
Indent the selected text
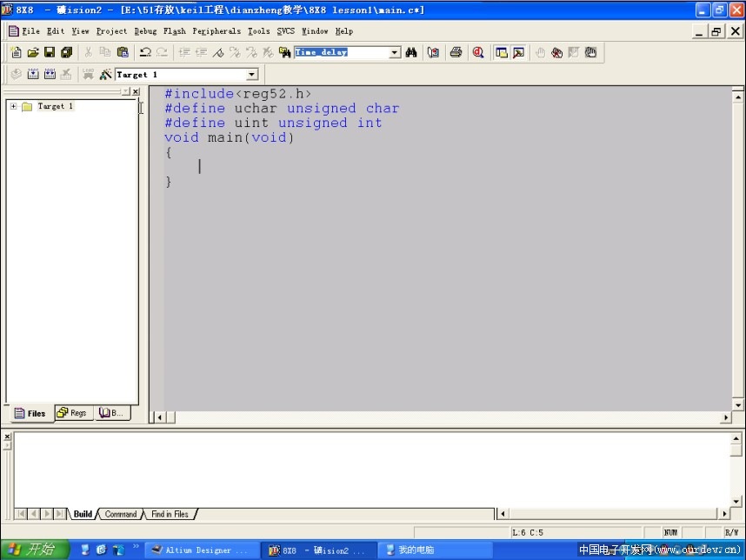pos(184,52)
